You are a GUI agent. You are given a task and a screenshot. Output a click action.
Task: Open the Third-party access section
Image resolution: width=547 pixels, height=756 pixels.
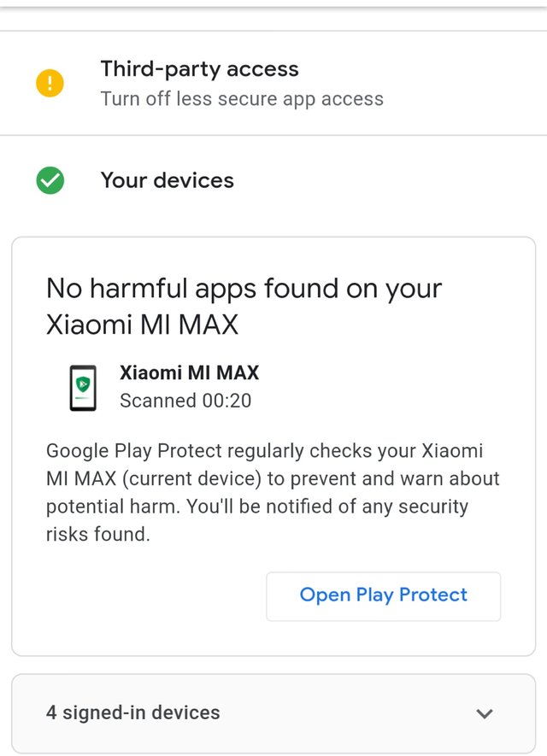[200, 69]
